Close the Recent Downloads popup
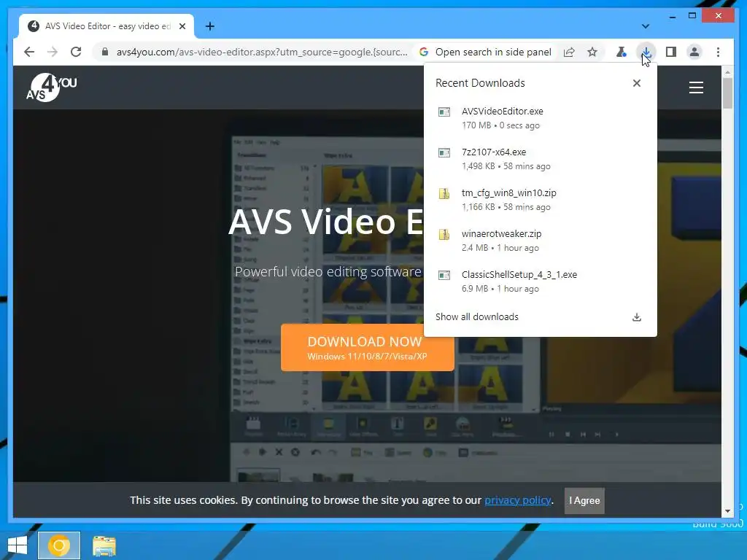747x560 pixels. pos(636,83)
